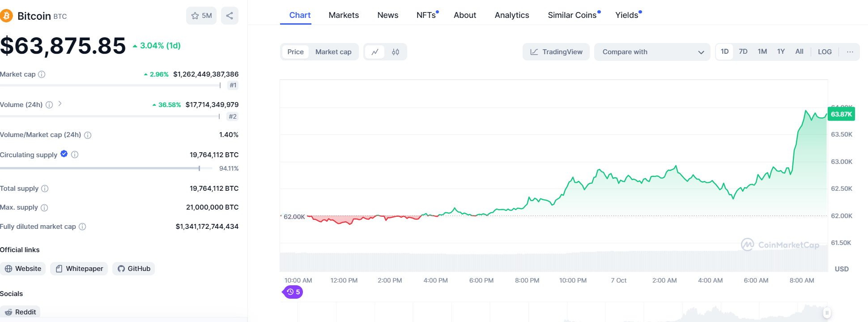Click the 36.58% volume change value

[x=166, y=105]
